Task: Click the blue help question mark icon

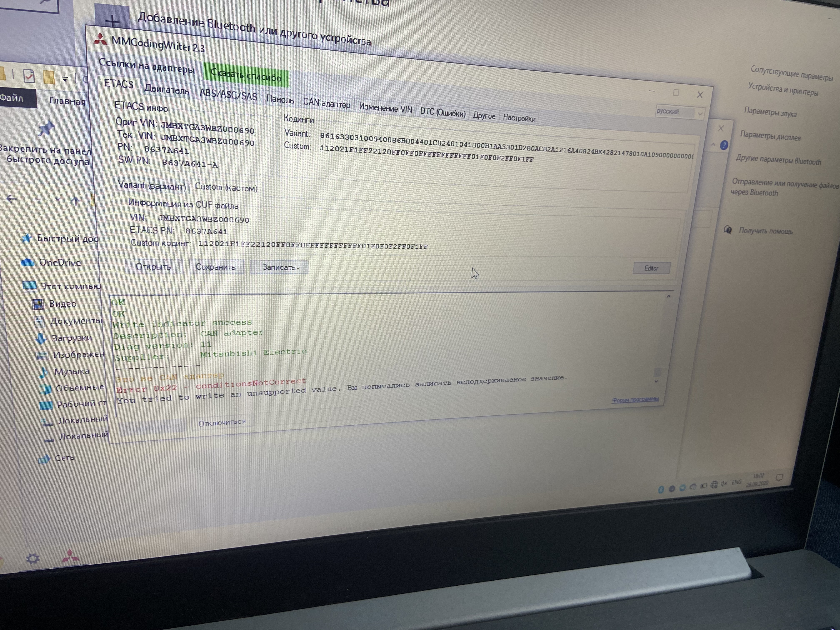Action: point(724,145)
